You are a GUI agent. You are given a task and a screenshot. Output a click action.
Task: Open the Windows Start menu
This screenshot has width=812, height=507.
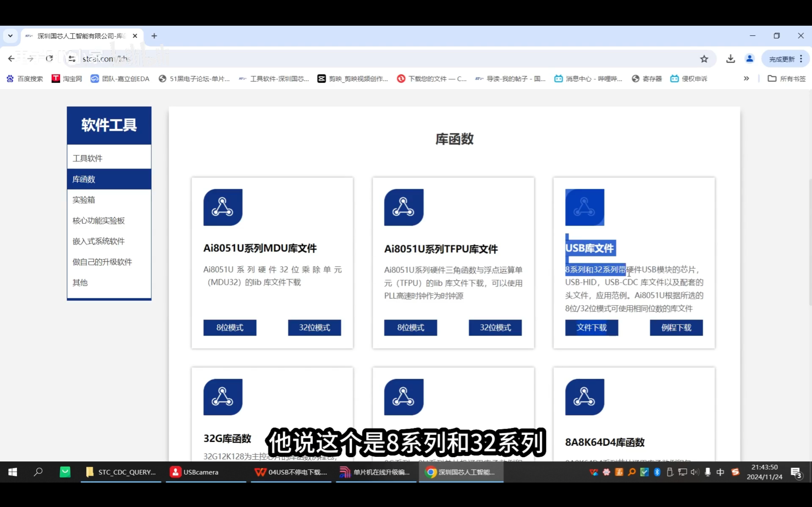point(12,472)
